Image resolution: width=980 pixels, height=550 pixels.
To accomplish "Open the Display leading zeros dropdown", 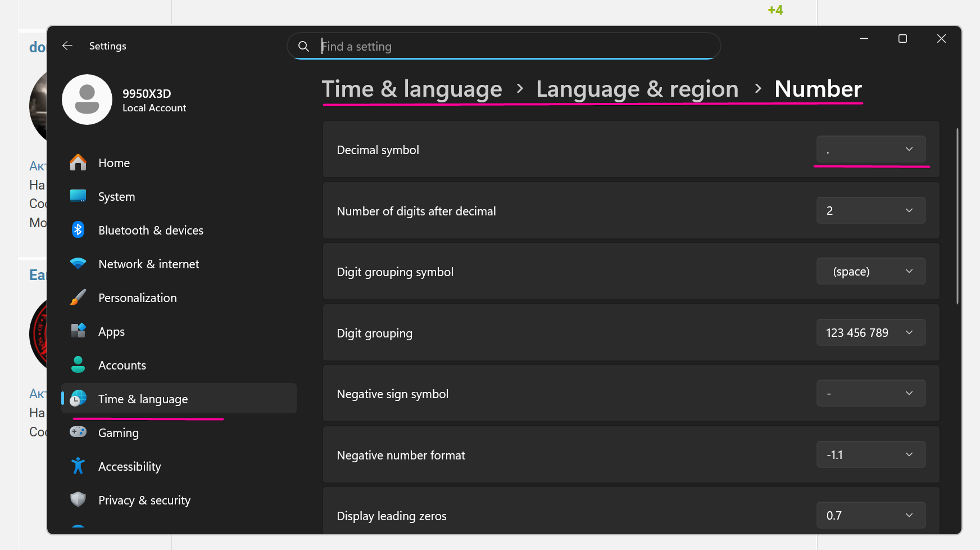I will [870, 515].
